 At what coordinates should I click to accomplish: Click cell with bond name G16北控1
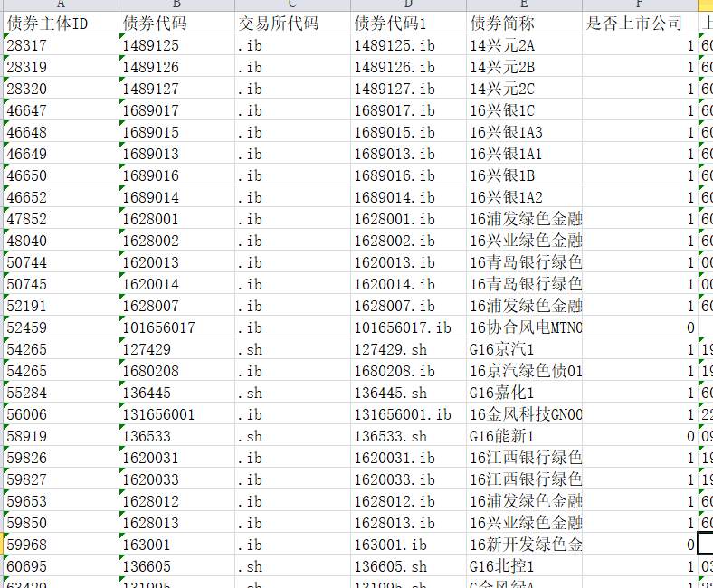coord(525,566)
